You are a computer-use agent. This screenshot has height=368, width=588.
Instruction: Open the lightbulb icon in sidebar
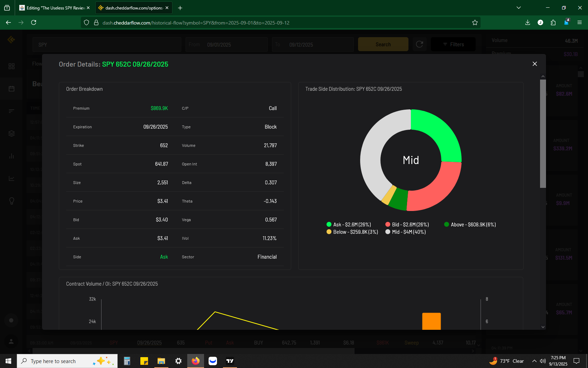click(12, 201)
